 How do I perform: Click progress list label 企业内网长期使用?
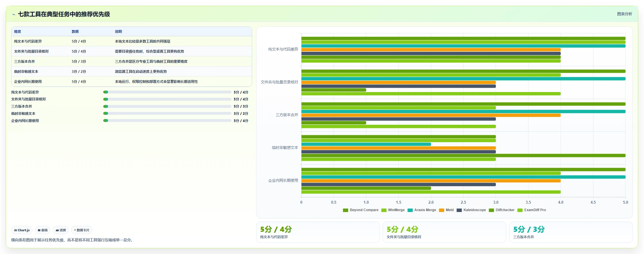pos(25,121)
